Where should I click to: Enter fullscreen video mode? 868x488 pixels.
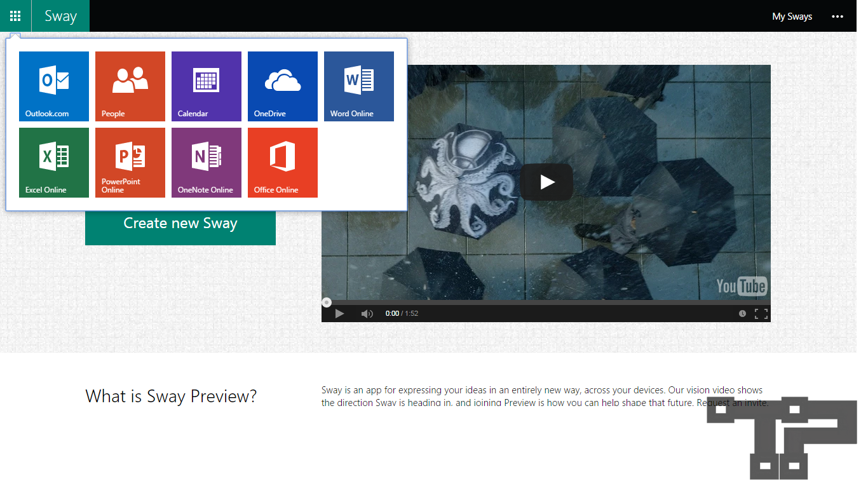pyautogui.click(x=761, y=313)
